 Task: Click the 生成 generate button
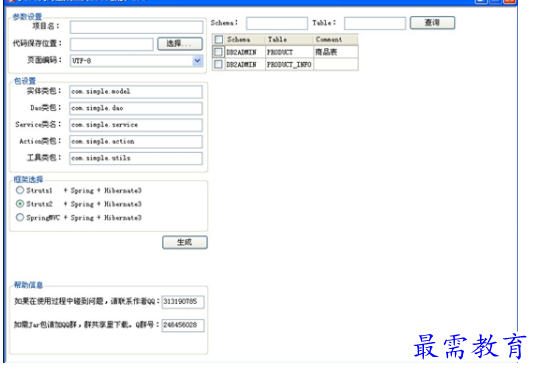click(x=185, y=242)
